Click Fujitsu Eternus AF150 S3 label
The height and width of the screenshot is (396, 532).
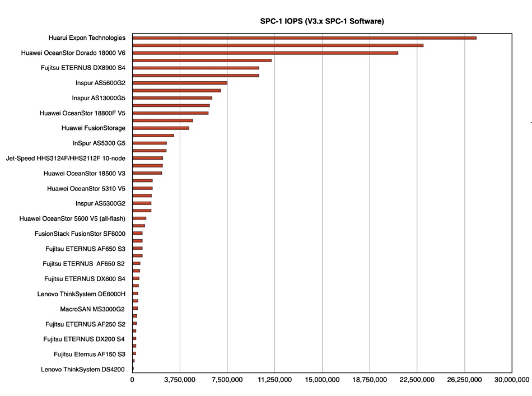pos(90,354)
